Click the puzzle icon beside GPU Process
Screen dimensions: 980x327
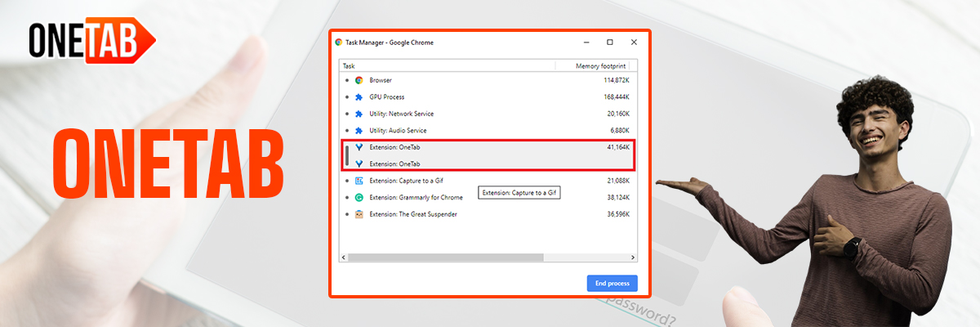point(359,97)
